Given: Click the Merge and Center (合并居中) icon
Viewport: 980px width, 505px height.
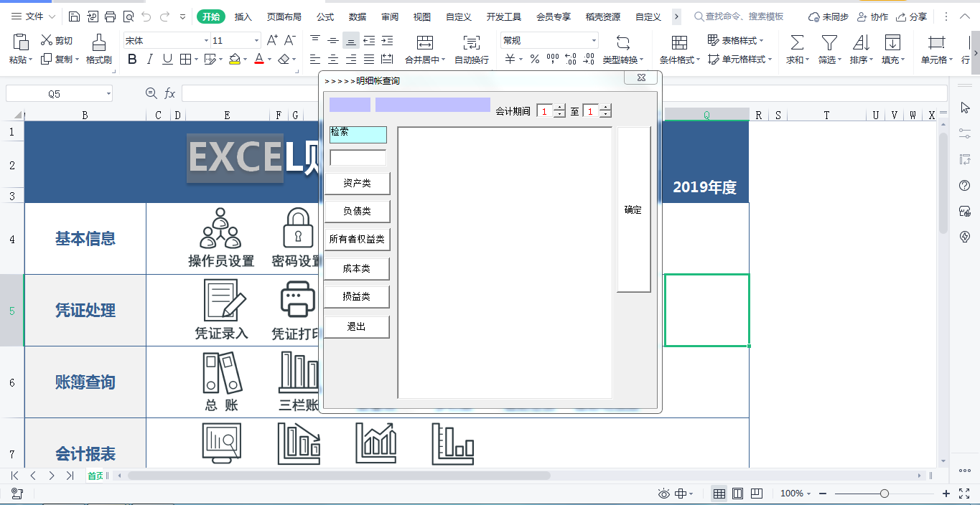Looking at the screenshot, I should click(x=424, y=42).
